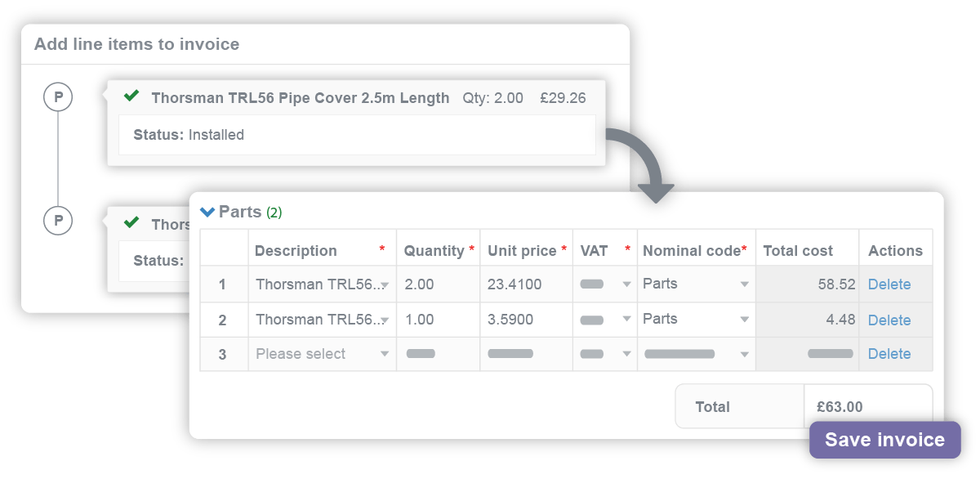Click the P circle badge next to the second line item

point(56,220)
